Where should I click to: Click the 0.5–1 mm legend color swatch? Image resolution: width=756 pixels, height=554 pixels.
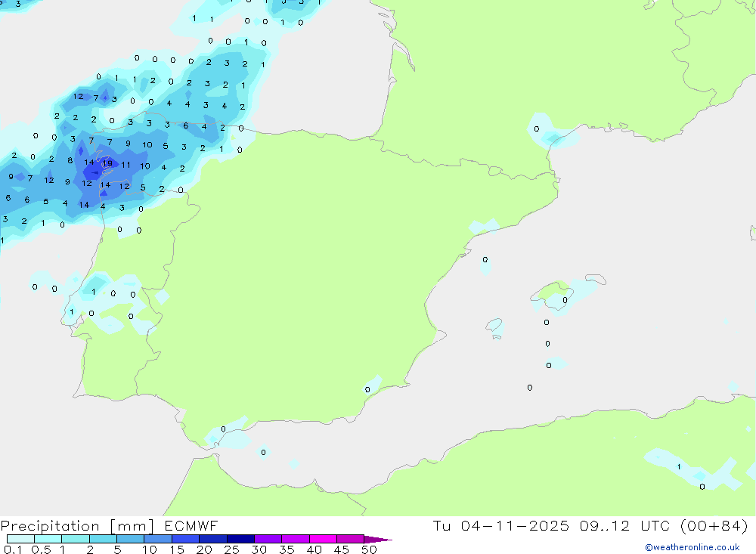48,539
